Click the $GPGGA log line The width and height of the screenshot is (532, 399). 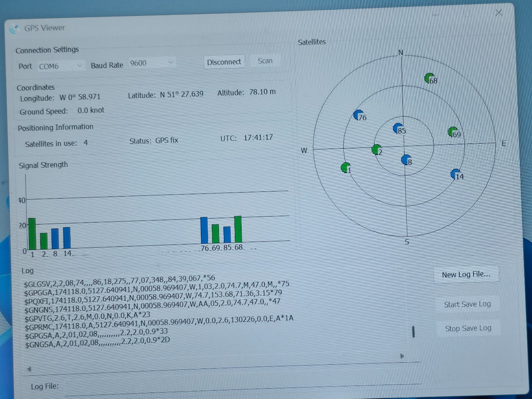pyautogui.click(x=156, y=288)
